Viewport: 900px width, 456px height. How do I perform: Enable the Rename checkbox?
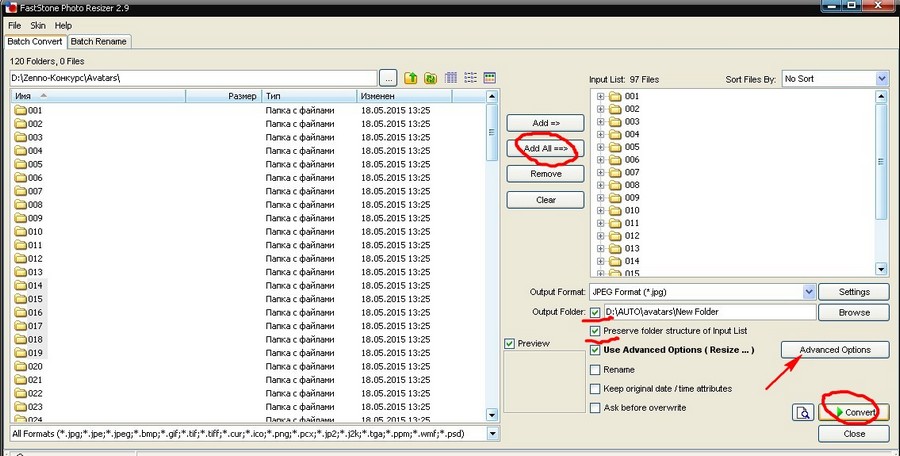pos(595,370)
